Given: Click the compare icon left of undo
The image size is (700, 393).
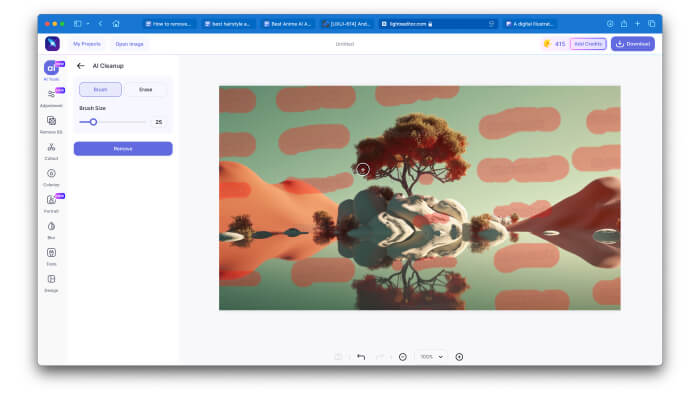Looking at the screenshot, I should (338, 356).
